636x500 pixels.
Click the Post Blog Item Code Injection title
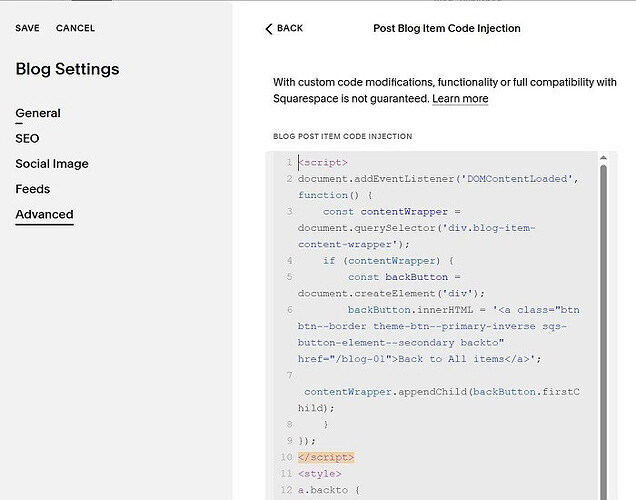(x=447, y=28)
